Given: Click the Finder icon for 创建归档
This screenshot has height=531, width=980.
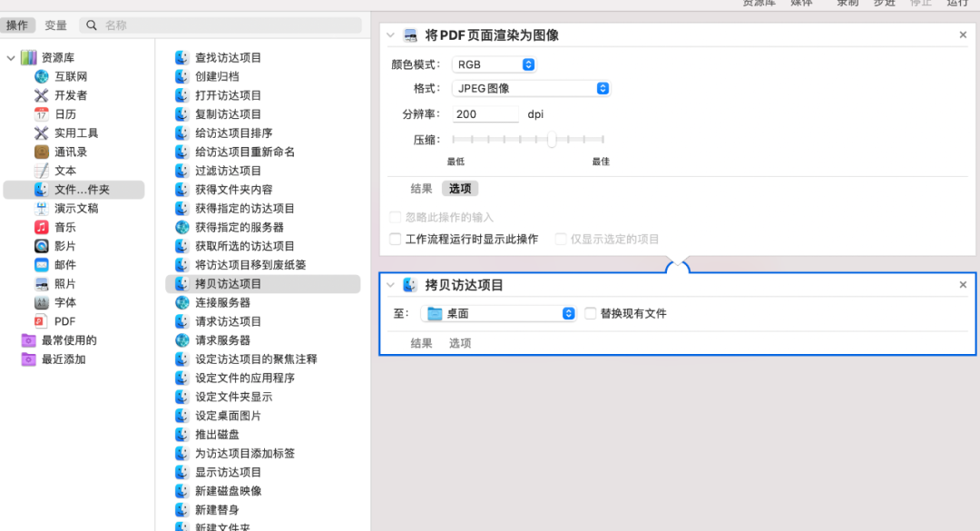Looking at the screenshot, I should tap(181, 76).
